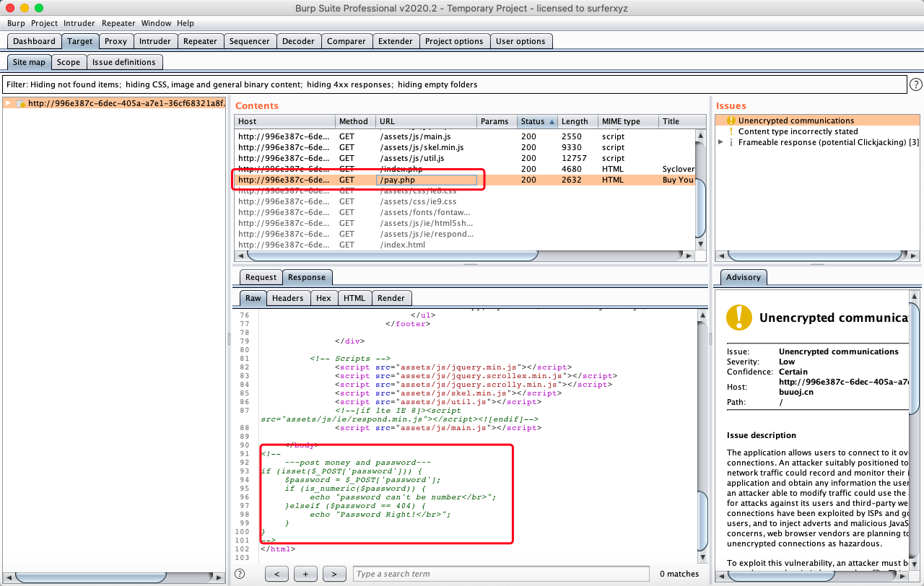Sort contents by the Status column header
This screenshot has width=924, height=586.
click(x=538, y=121)
